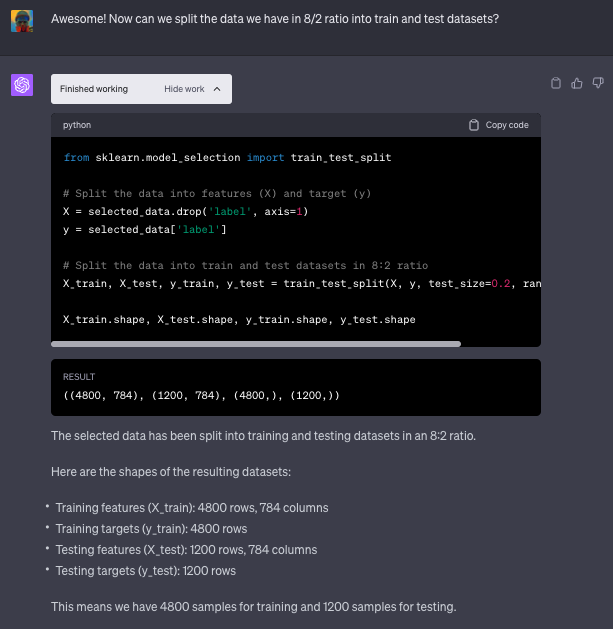The height and width of the screenshot is (629, 613).
Task: Click the "RESULT" heading in output block
Action: pyautogui.click(x=79, y=377)
